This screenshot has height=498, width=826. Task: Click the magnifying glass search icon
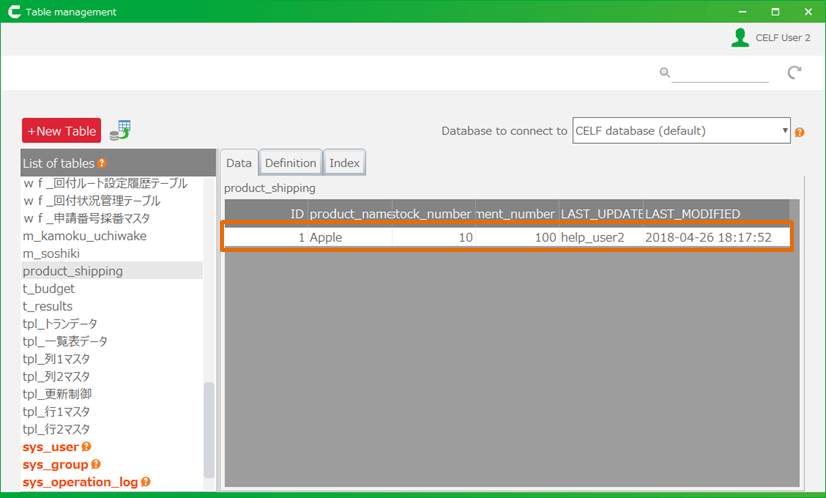pyautogui.click(x=664, y=73)
